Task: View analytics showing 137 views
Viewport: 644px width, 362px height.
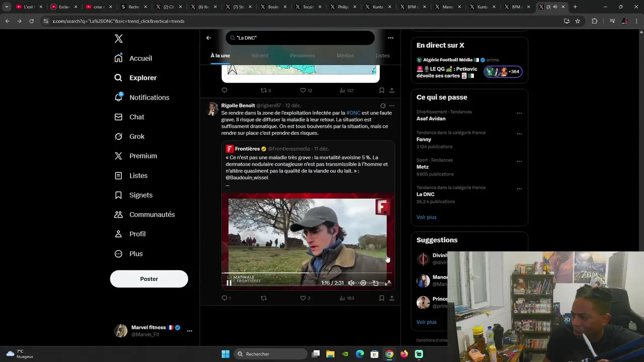Action: coord(347,90)
